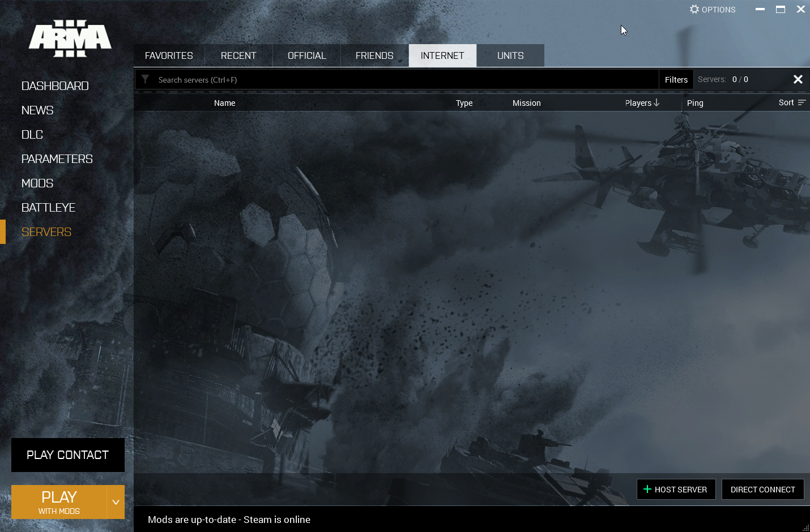Switch to the Recent tab

pos(238,55)
